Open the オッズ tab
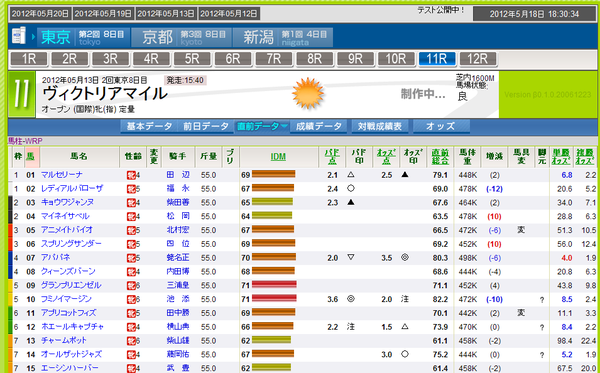 click(x=441, y=126)
